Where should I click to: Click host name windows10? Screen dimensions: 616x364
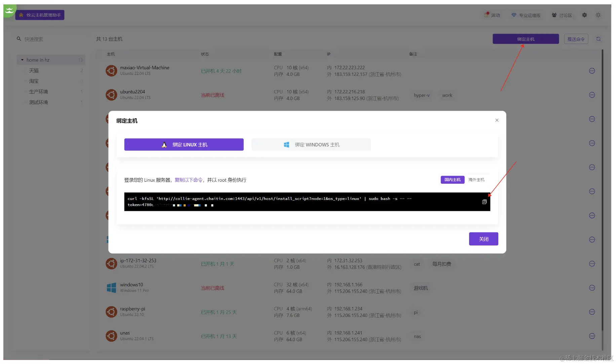click(x=131, y=285)
